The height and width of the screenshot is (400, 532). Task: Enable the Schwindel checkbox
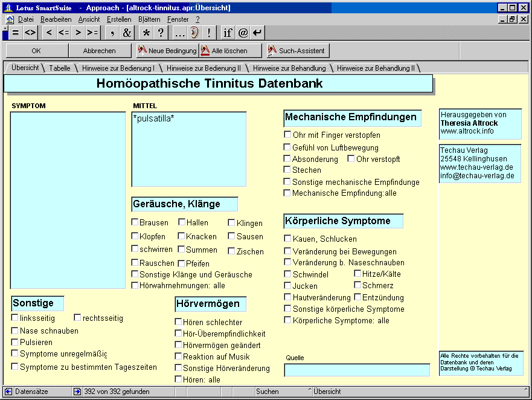(287, 274)
